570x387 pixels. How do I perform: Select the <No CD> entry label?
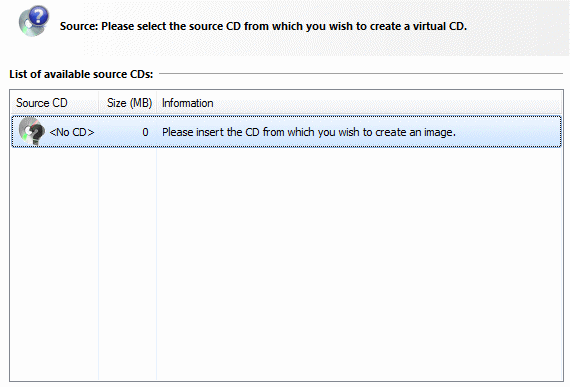click(x=72, y=132)
